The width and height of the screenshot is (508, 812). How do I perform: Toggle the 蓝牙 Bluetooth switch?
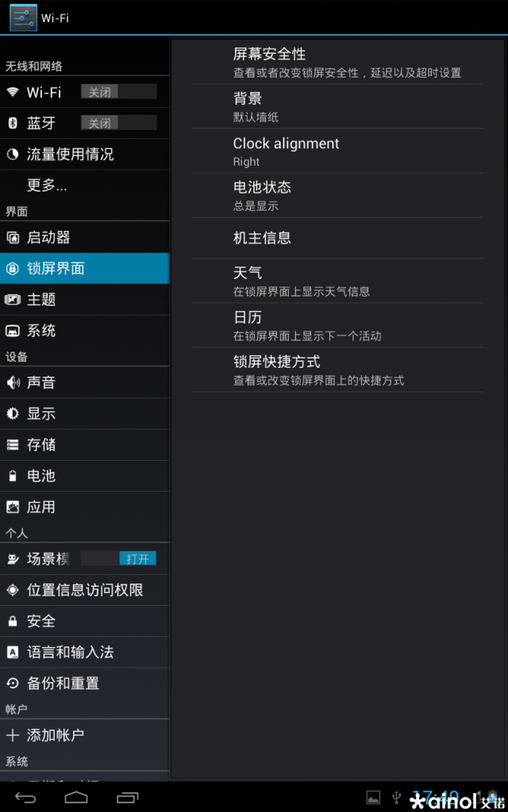coord(119,123)
